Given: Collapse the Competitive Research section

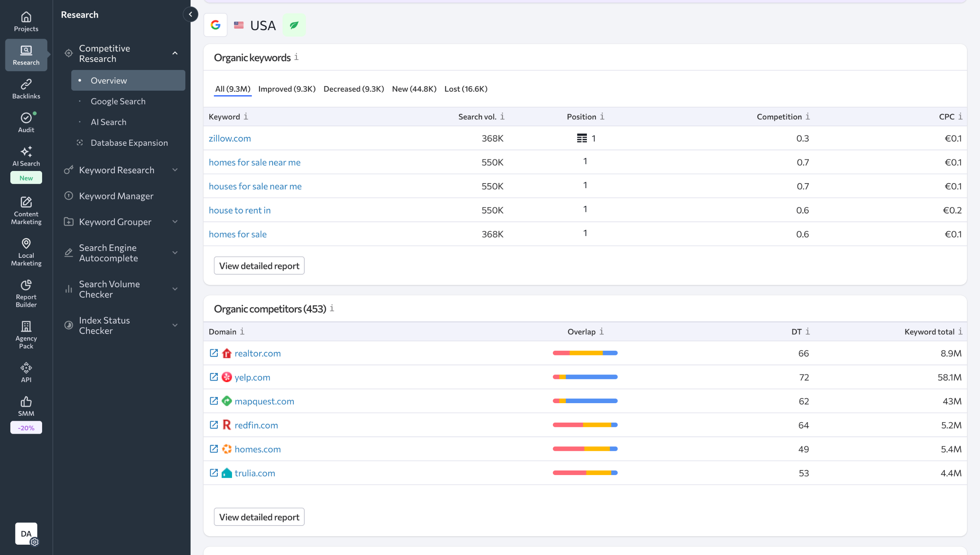Looking at the screenshot, I should click(175, 54).
